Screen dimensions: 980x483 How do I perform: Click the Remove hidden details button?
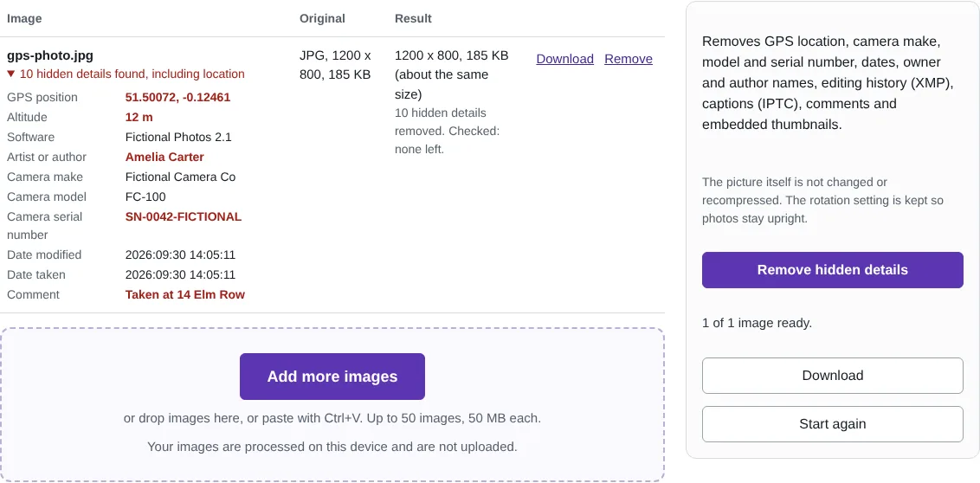[833, 270]
